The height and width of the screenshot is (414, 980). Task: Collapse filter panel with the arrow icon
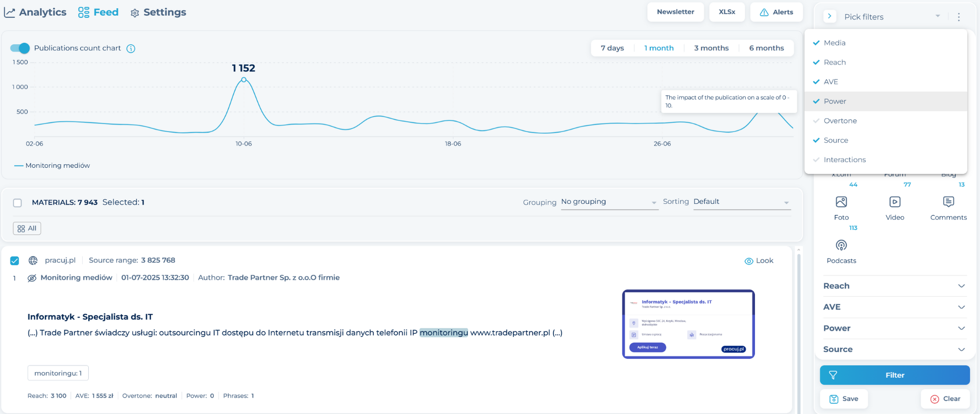829,16
